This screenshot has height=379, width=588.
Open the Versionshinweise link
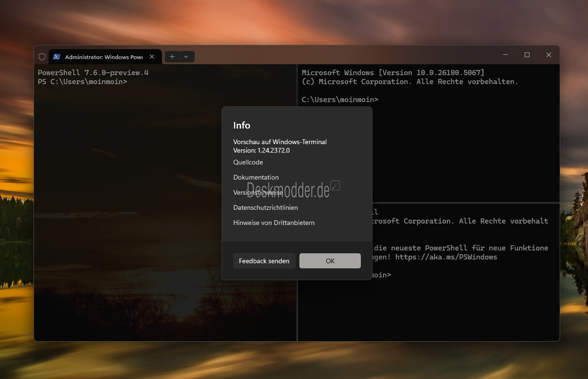(258, 192)
